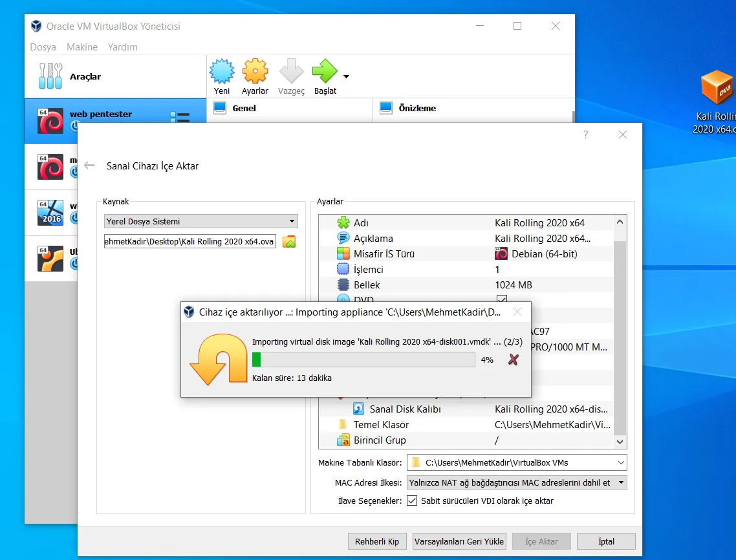Select the Araçlar tools icon
Viewport: 736px width, 560px height.
tap(50, 76)
